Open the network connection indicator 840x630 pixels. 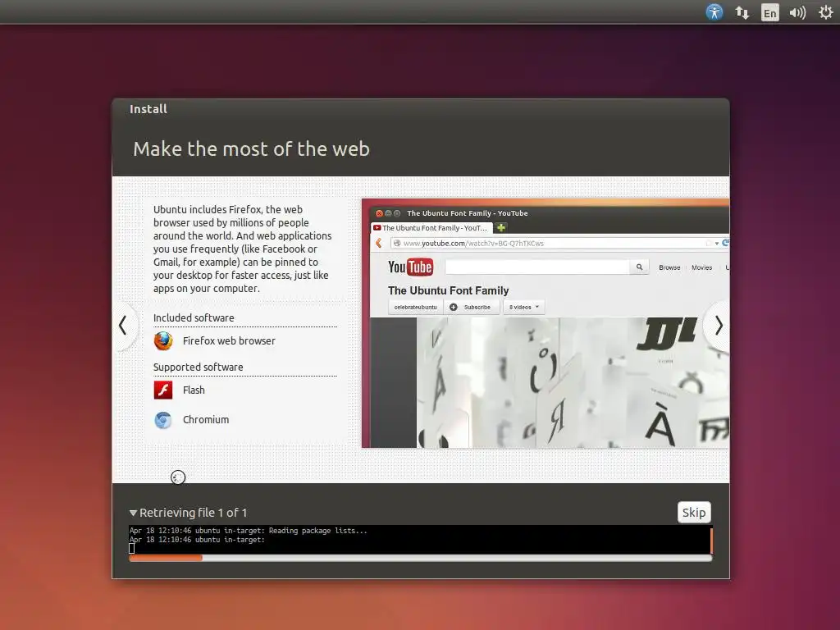click(x=742, y=12)
